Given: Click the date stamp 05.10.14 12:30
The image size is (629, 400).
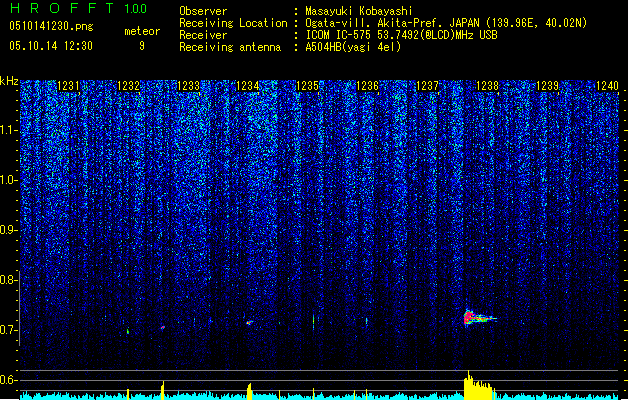Looking at the screenshot, I should coord(51,46).
